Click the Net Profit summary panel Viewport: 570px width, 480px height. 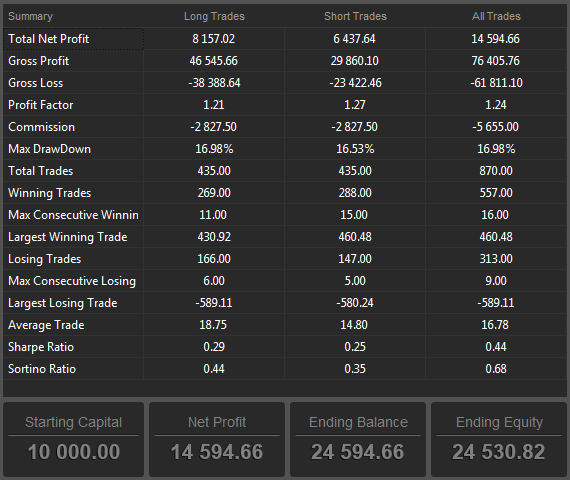point(217,439)
